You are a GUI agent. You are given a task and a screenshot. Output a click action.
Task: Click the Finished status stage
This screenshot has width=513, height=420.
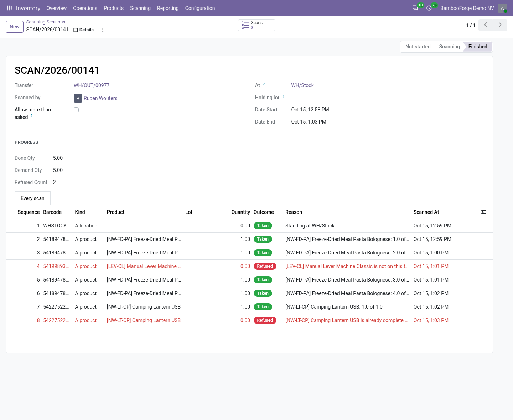(x=478, y=47)
